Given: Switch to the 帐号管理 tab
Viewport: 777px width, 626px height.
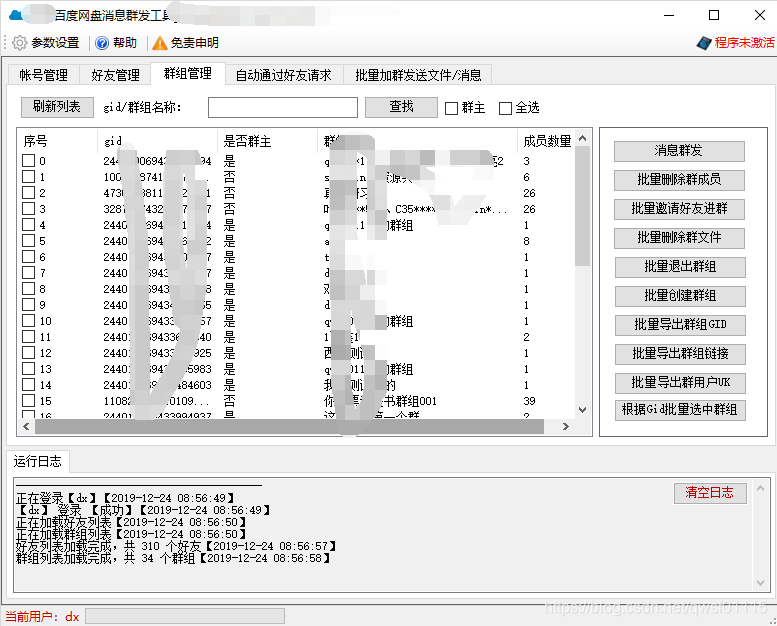Looking at the screenshot, I should point(44,75).
